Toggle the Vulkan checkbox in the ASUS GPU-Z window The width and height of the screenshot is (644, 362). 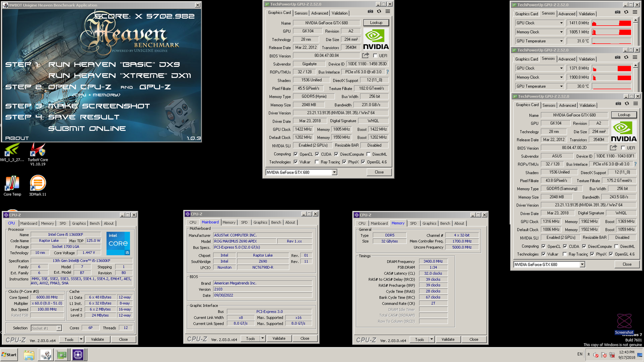click(543, 254)
